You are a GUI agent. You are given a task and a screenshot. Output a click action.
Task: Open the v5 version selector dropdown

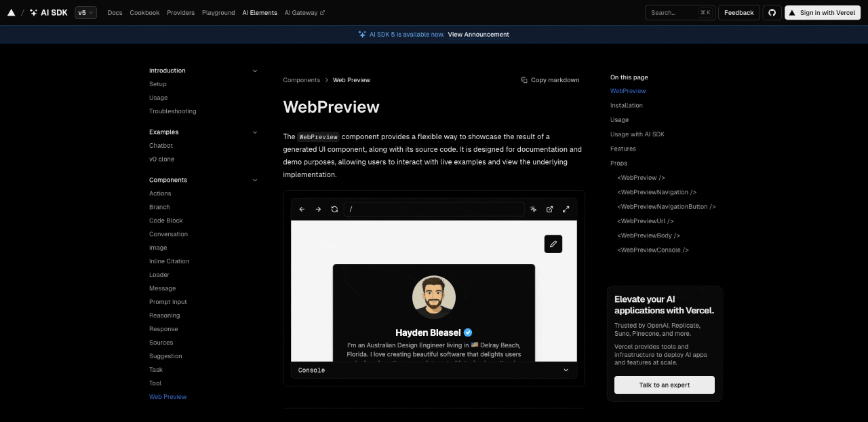85,12
